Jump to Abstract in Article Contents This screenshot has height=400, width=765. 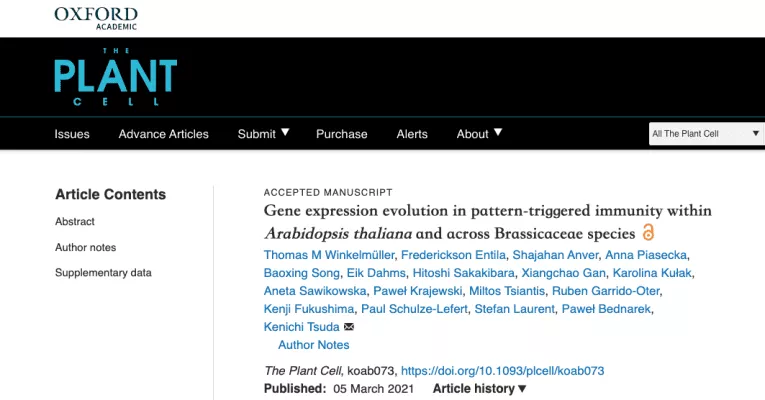[75, 221]
